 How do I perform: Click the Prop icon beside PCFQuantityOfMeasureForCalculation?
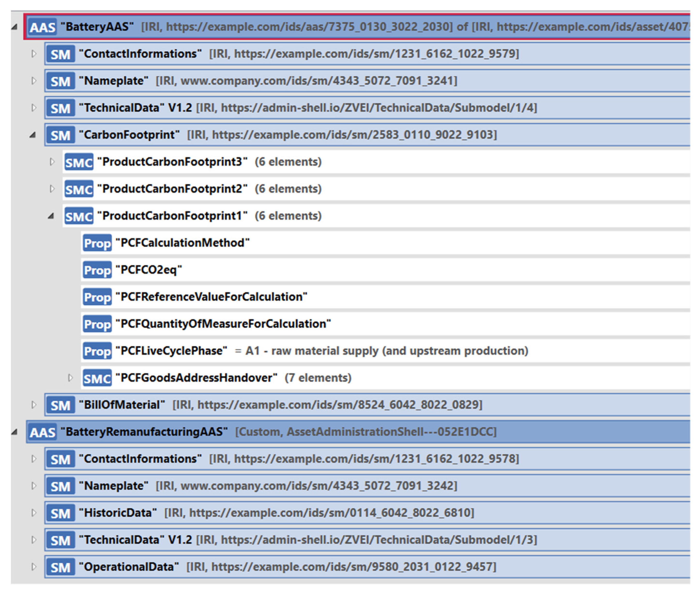(x=97, y=324)
